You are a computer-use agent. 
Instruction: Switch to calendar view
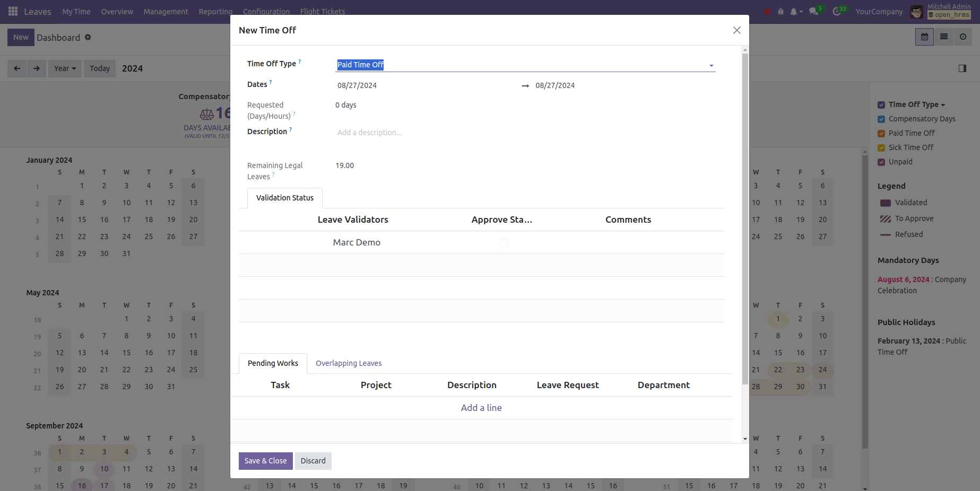(924, 37)
